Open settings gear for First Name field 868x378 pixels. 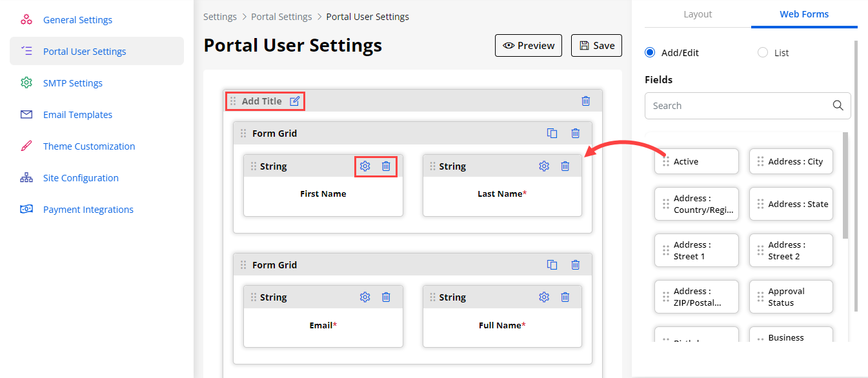365,166
